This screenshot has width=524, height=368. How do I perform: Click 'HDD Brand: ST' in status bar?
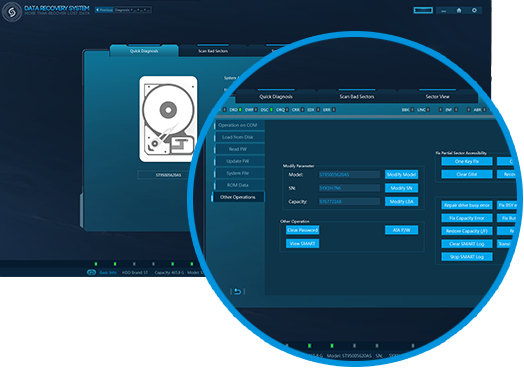pos(135,273)
